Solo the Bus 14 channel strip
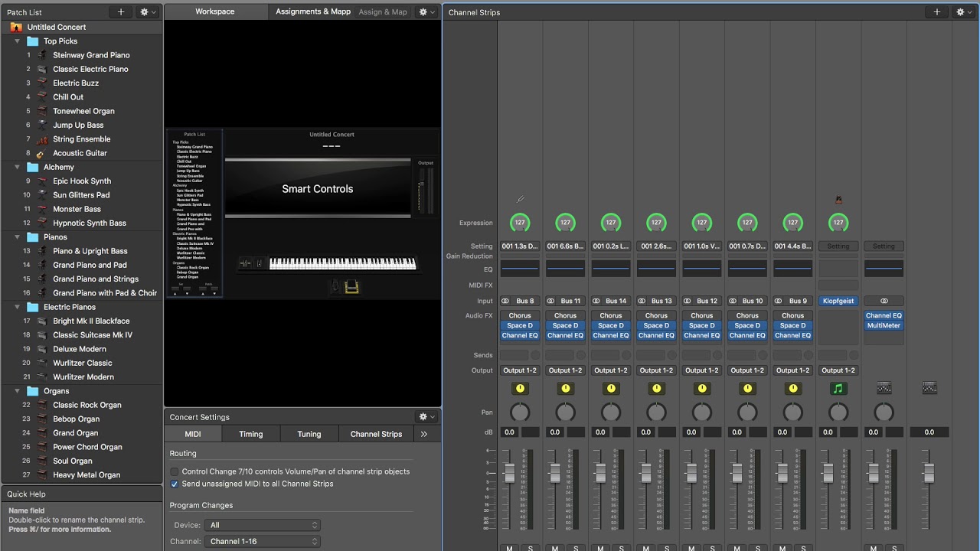 click(621, 548)
